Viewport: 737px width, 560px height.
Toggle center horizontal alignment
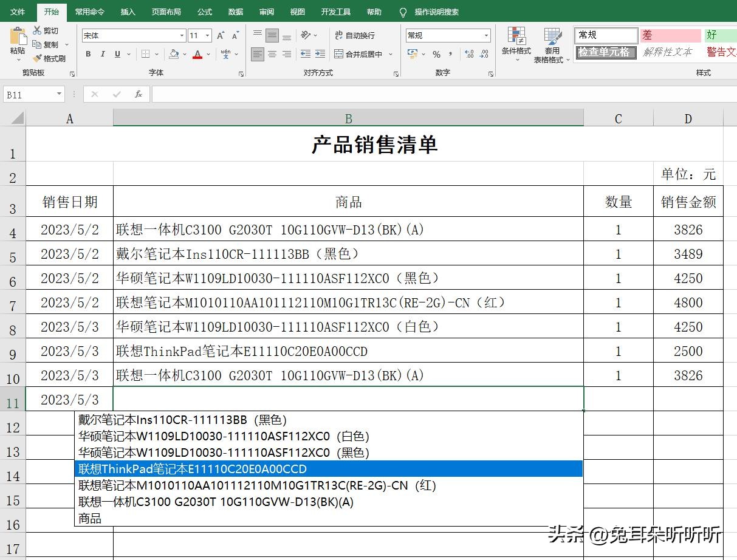pos(272,54)
